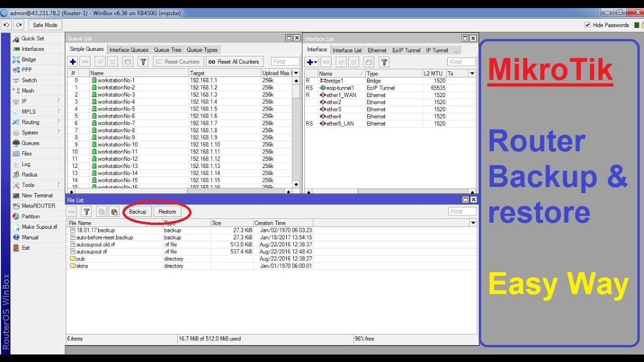The image size is (644, 362).
Task: Click the redo arrow in the WinBox toolbar
Action: [x=19, y=25]
